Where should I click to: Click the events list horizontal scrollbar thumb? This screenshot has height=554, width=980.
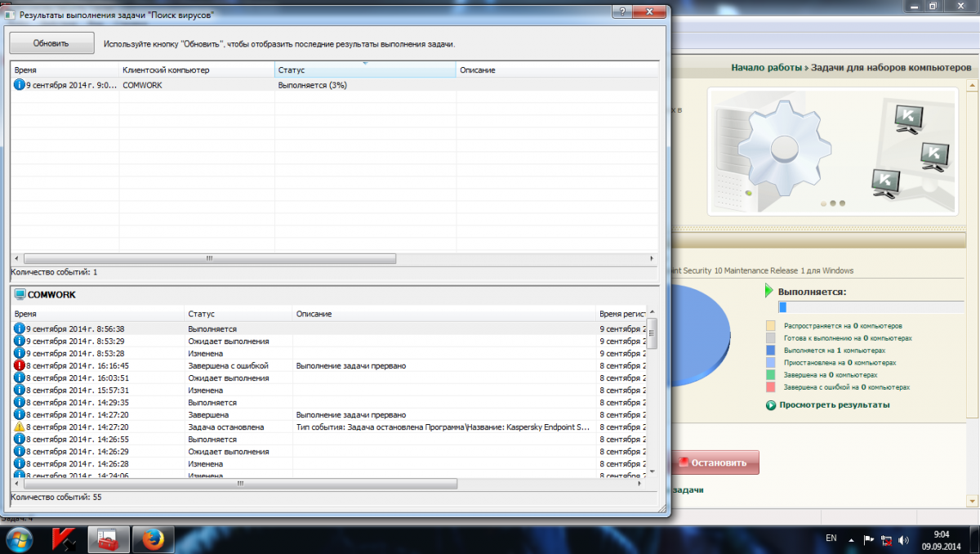(241, 483)
